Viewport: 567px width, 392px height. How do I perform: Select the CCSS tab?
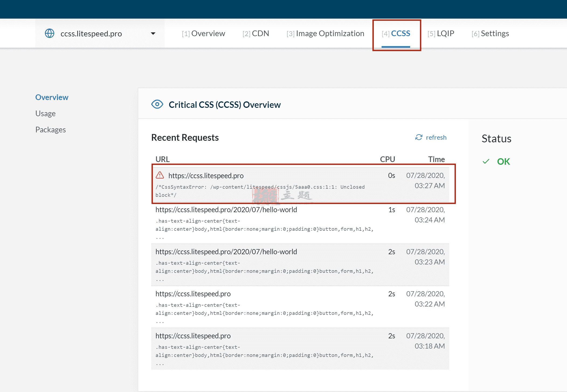(396, 33)
